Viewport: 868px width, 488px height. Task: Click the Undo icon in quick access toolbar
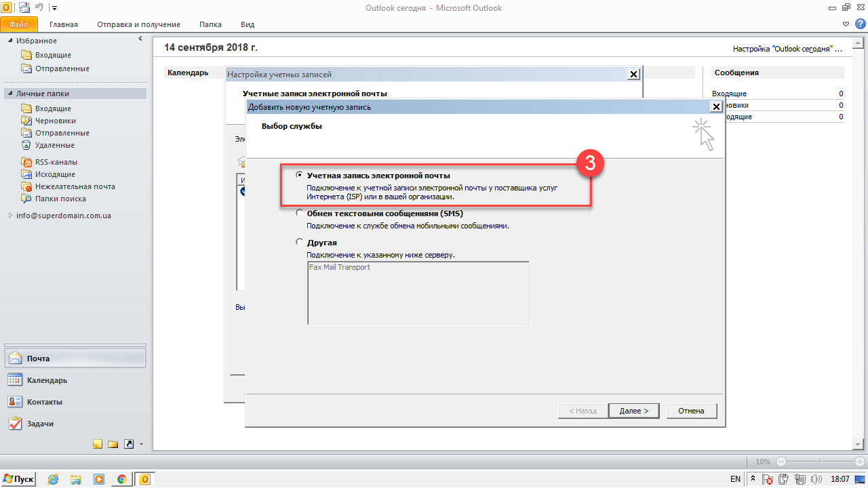click(x=39, y=7)
